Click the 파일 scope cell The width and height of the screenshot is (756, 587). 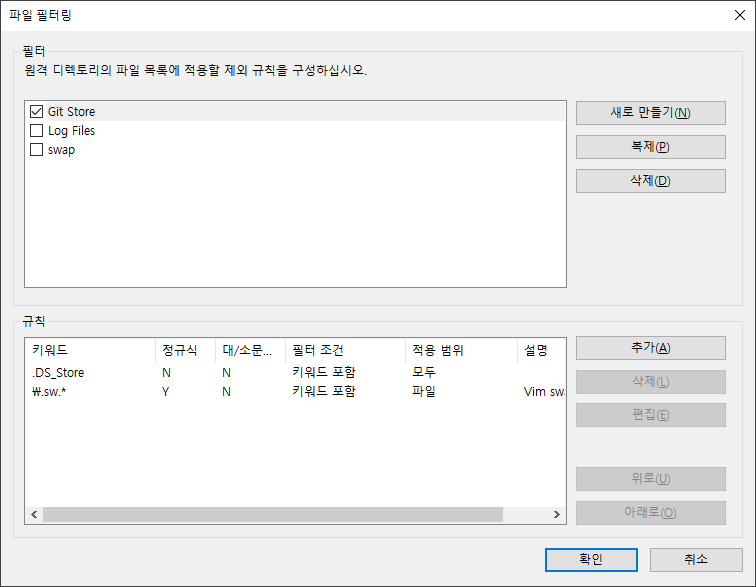pyautogui.click(x=424, y=392)
